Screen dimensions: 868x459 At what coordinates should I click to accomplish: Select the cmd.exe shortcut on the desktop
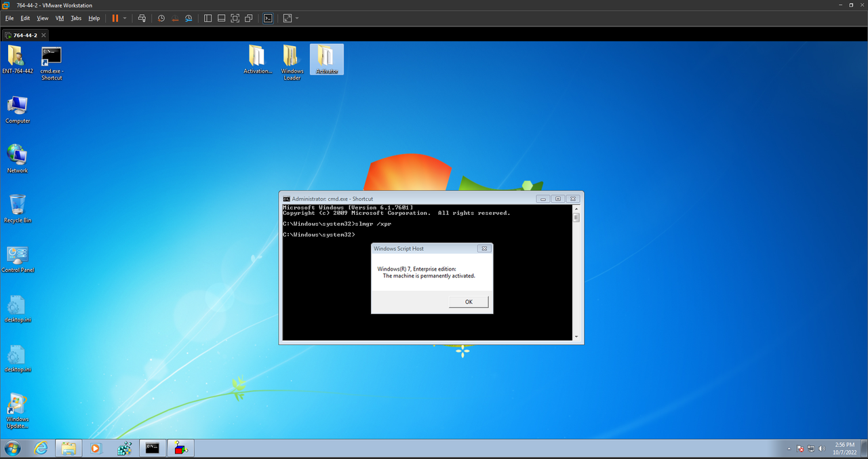(52, 64)
